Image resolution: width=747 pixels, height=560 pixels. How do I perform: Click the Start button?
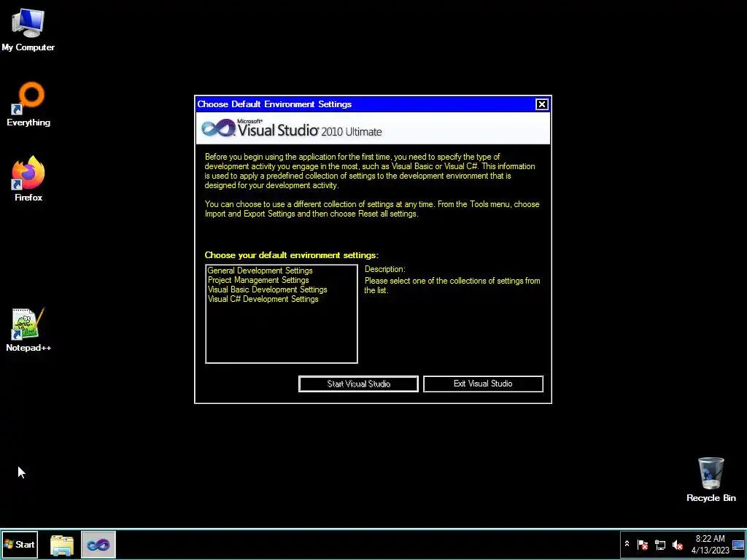(x=20, y=544)
